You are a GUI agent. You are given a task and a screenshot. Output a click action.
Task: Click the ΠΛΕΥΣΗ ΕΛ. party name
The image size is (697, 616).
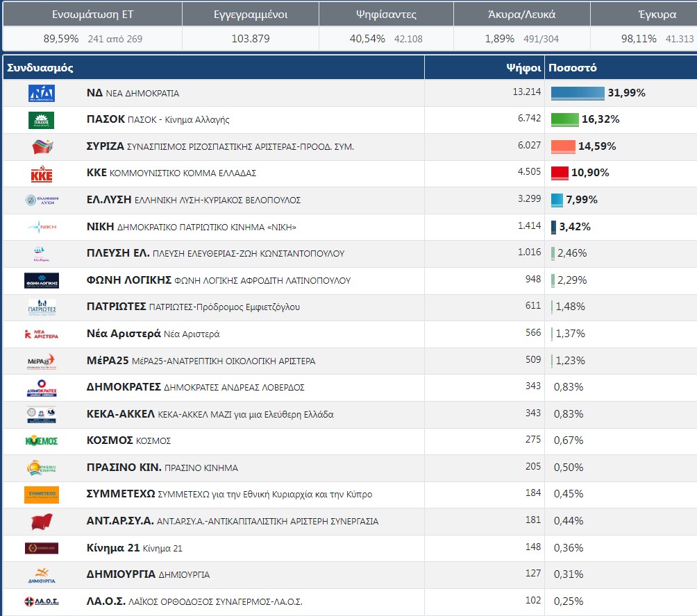(117, 253)
